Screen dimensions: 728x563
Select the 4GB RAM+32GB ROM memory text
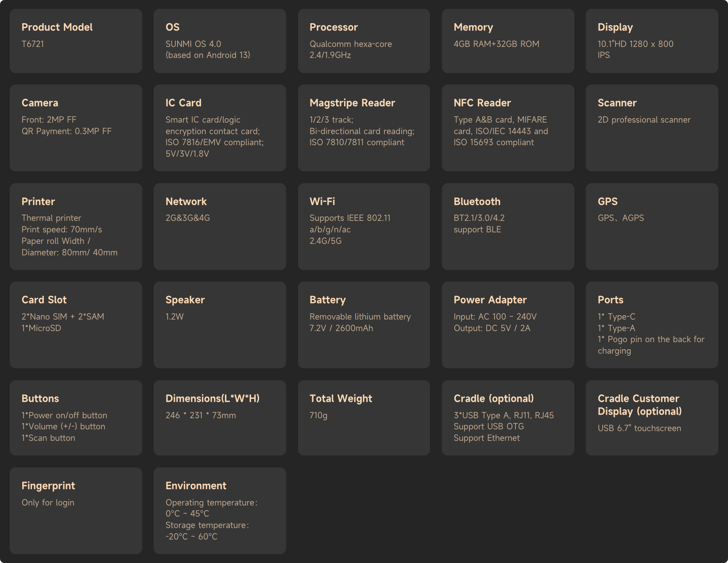(496, 44)
